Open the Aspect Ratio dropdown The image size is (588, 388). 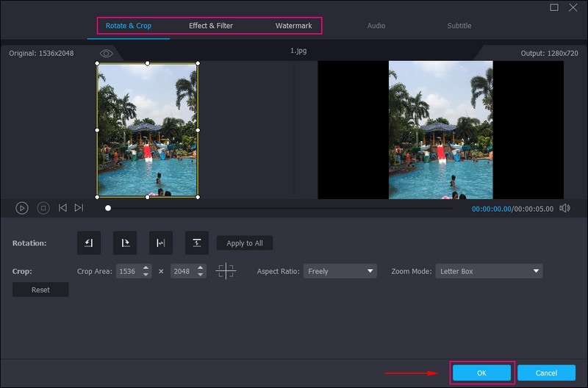340,271
